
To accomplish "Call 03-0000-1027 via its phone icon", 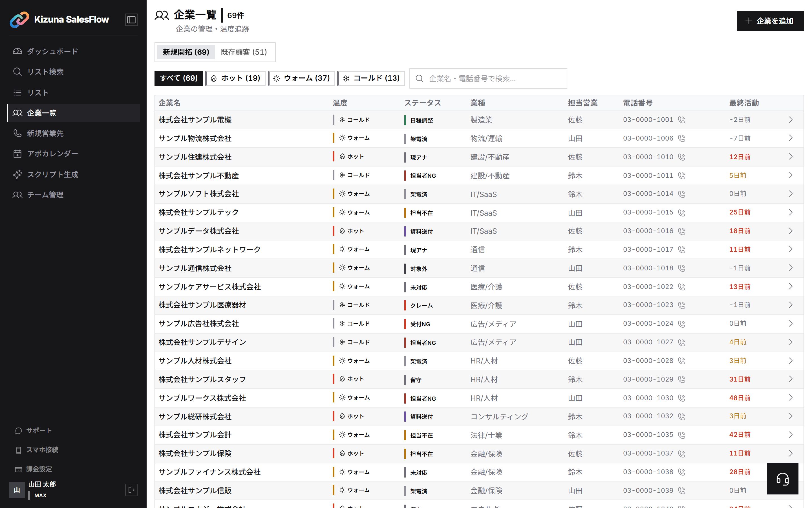I will click(681, 342).
